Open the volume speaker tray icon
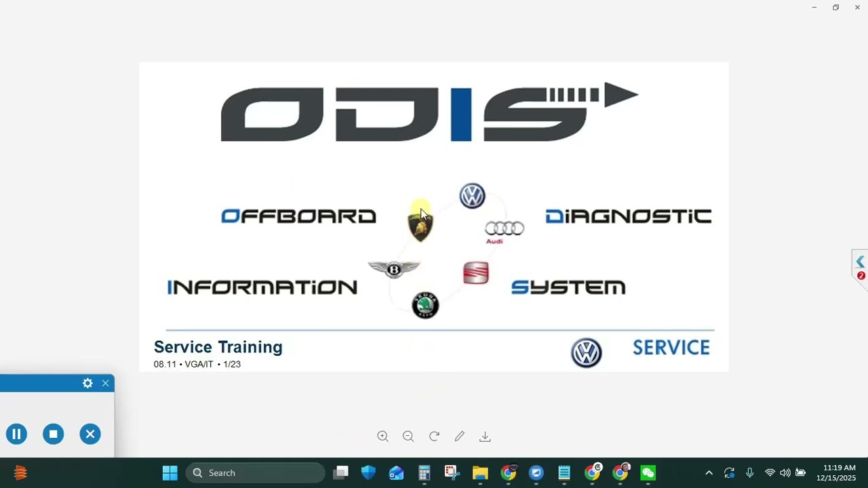 (x=785, y=473)
